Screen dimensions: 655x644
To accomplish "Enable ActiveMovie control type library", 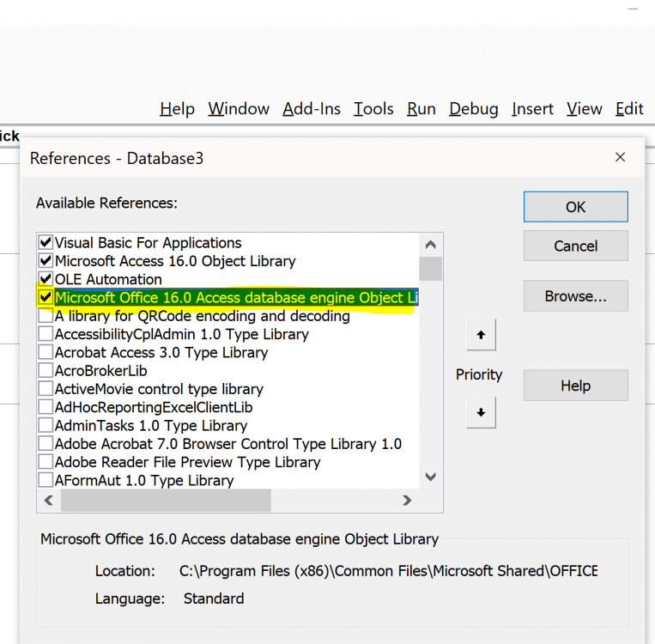I will (45, 389).
